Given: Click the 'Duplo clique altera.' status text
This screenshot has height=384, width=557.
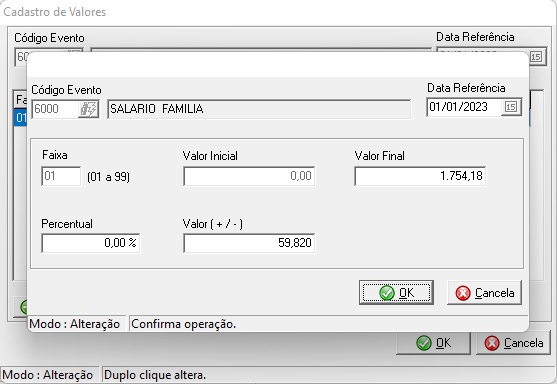Looking at the screenshot, I should click(155, 375).
